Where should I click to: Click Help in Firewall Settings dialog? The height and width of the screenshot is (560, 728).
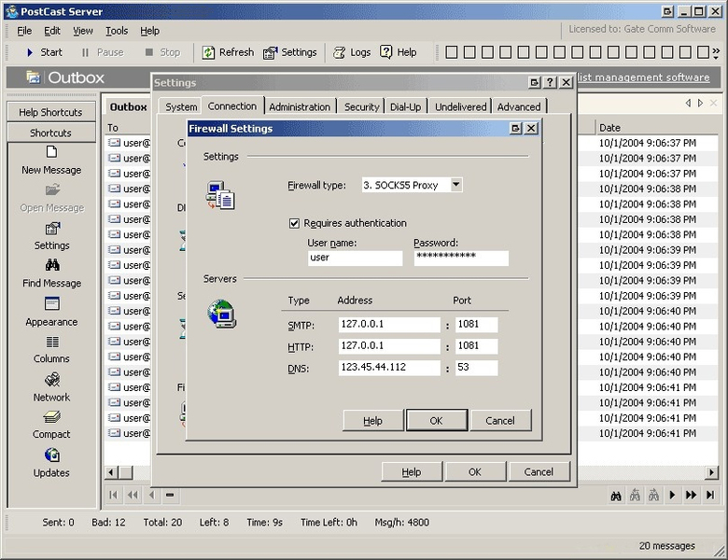(372, 420)
